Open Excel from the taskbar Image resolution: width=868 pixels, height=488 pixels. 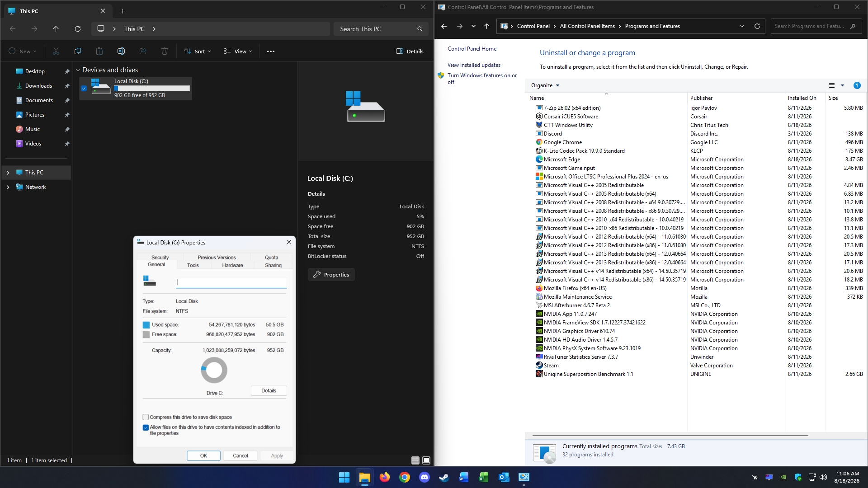pos(484,477)
